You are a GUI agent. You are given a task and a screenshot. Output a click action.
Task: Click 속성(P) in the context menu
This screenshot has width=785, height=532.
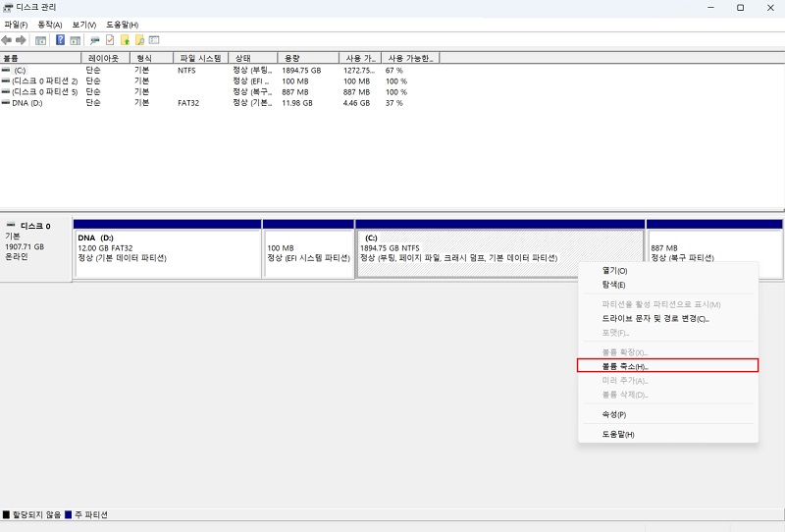click(614, 414)
